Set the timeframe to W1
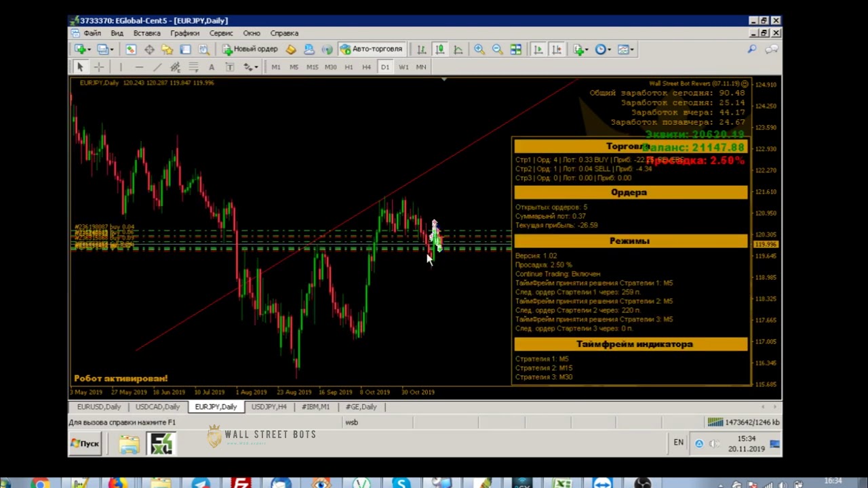 403,67
